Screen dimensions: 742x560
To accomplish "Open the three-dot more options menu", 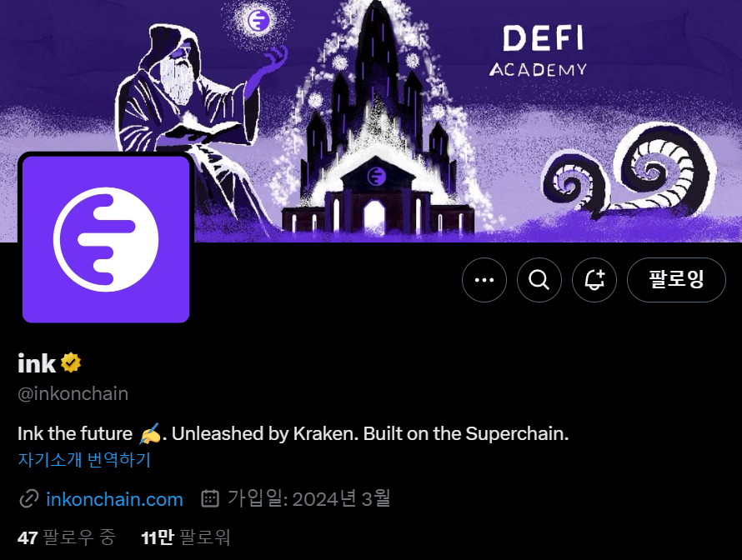I will coord(484,280).
